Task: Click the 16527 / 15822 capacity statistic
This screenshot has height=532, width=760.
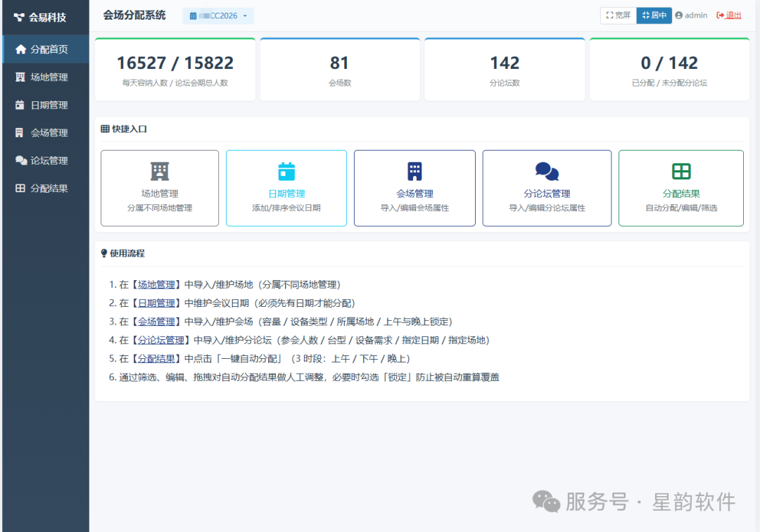Action: pos(175,63)
